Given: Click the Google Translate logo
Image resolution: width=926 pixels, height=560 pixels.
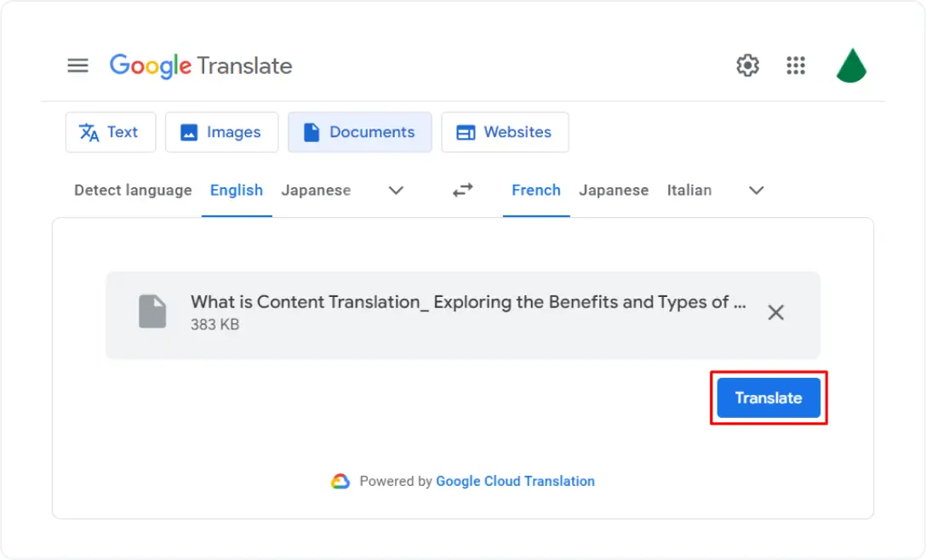Looking at the screenshot, I should [x=201, y=66].
